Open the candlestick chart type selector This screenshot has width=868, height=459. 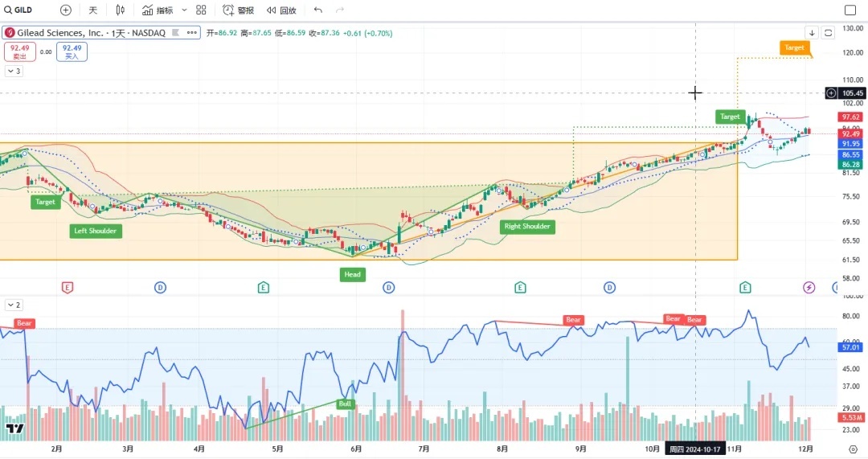[x=120, y=10]
